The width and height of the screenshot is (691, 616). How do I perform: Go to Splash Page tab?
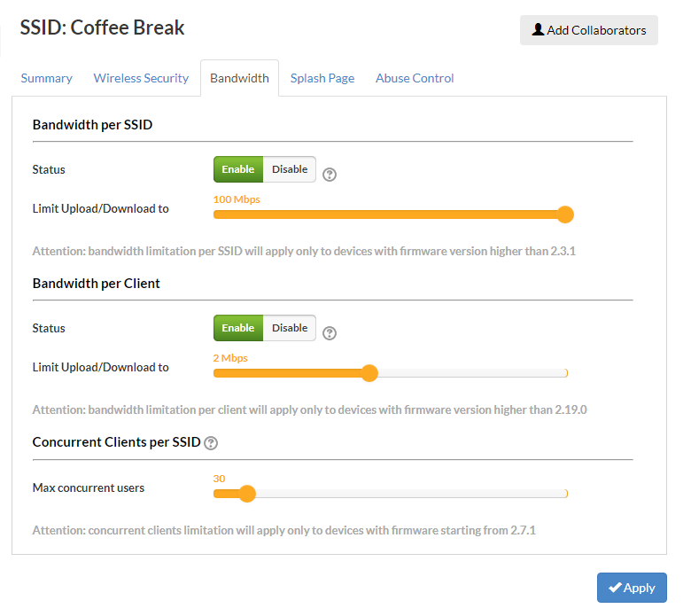322,79
